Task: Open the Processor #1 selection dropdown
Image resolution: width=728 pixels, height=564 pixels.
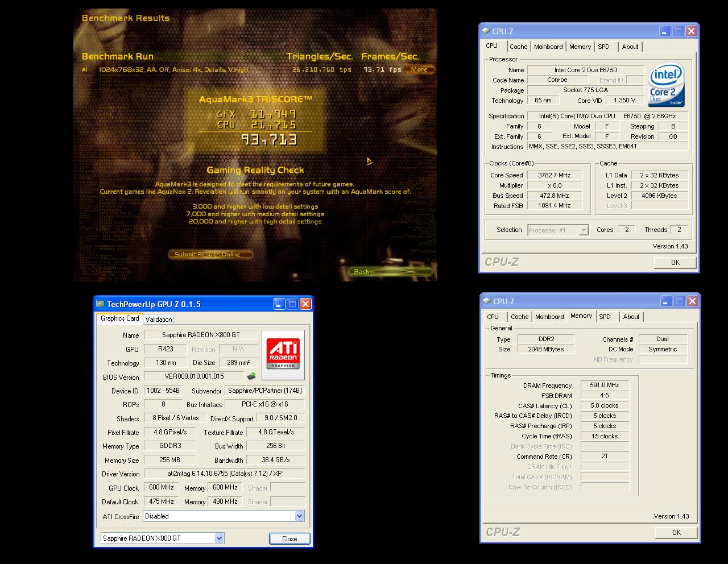Action: point(584,230)
